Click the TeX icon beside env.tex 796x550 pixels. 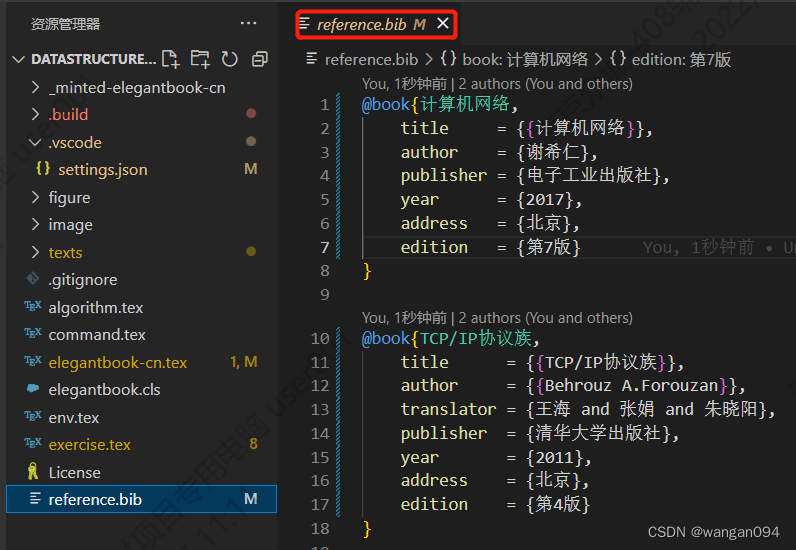pyautogui.click(x=33, y=416)
